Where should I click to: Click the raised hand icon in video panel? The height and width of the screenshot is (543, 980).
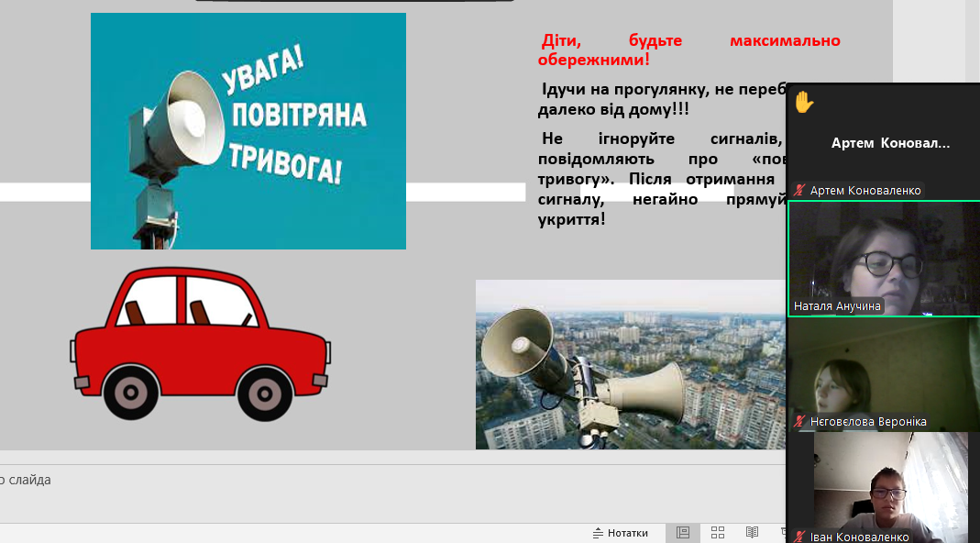pos(804,101)
